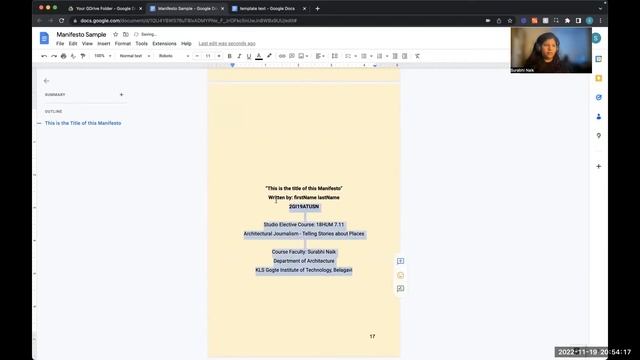Open the Edit menu
This screenshot has height=360, width=640.
pyautogui.click(x=73, y=44)
